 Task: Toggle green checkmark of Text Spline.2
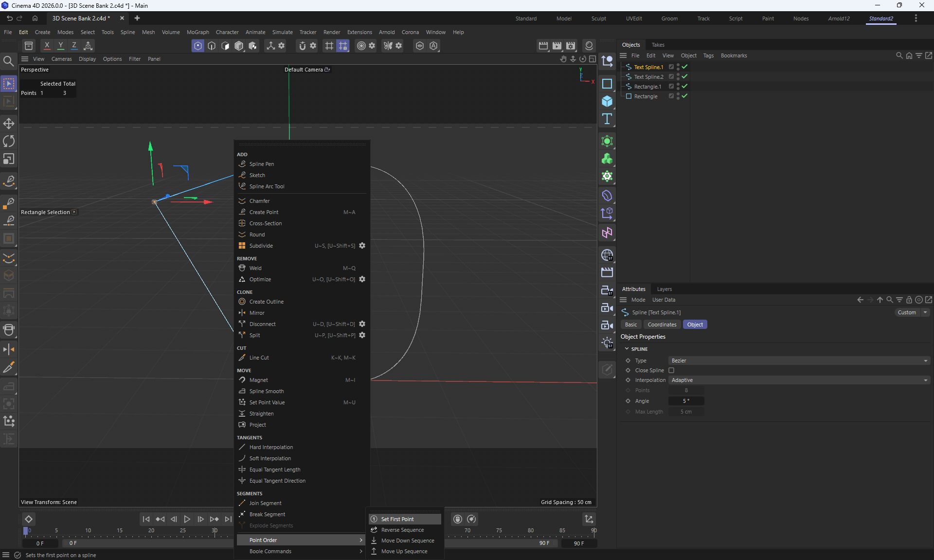point(684,76)
